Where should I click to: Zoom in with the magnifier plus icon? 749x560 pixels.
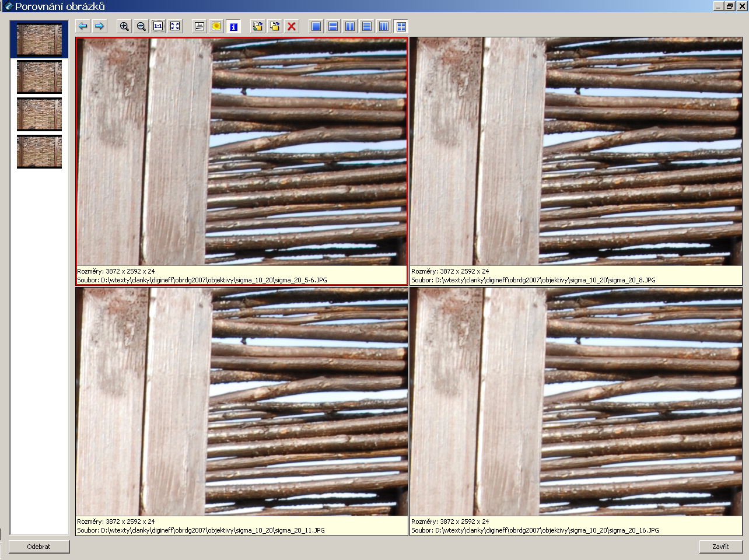point(124,26)
